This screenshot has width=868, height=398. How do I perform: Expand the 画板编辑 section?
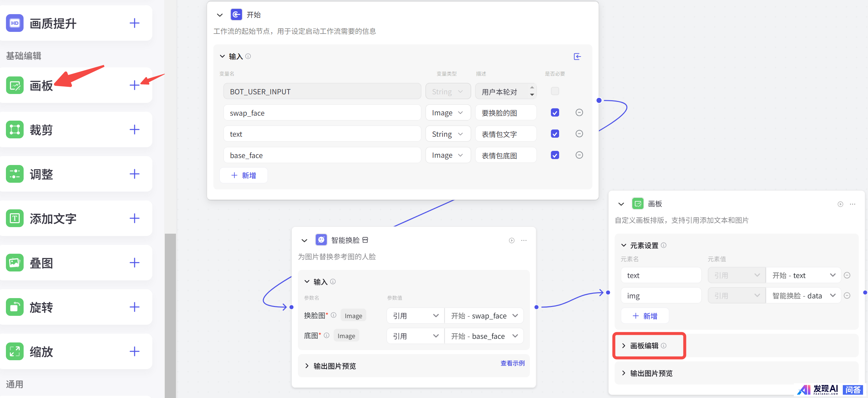643,346
